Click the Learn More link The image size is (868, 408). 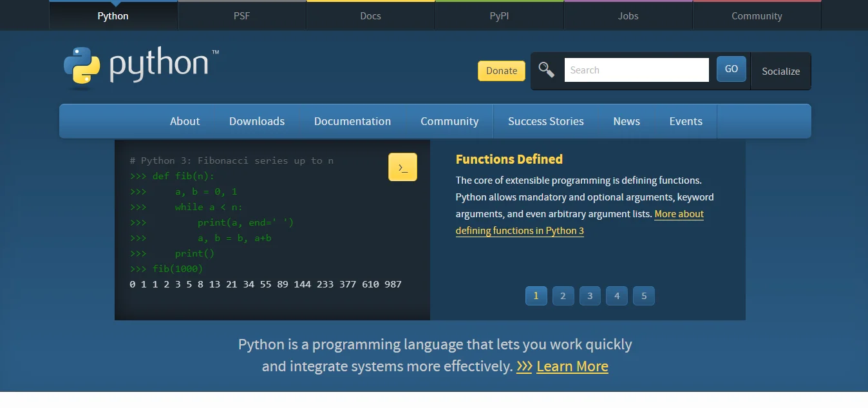tap(572, 366)
